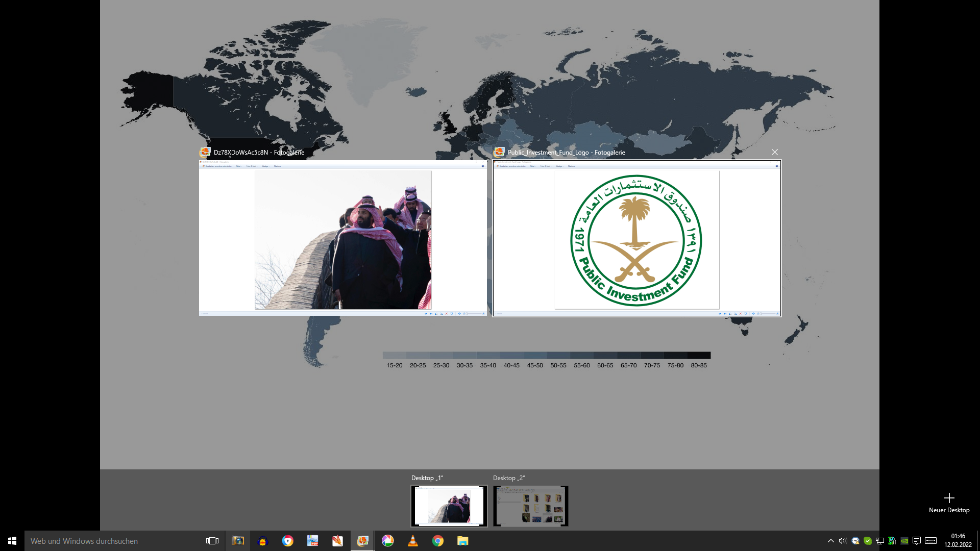The height and width of the screenshot is (551, 980).
Task: Toggle the Task View button in taskbar
Action: pos(212,541)
